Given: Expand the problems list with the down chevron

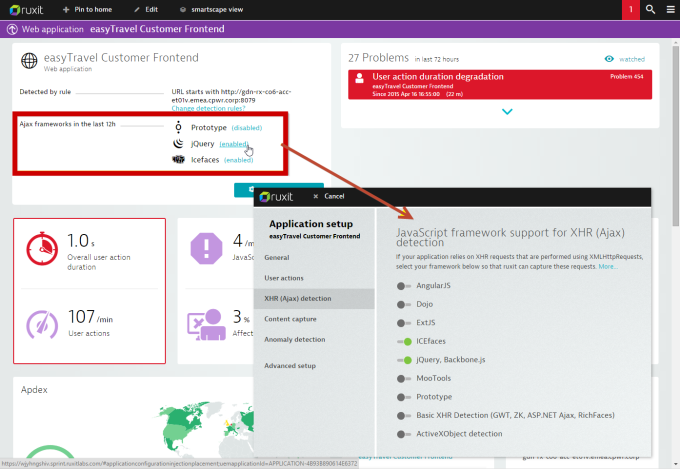Looking at the screenshot, I should pos(507,112).
